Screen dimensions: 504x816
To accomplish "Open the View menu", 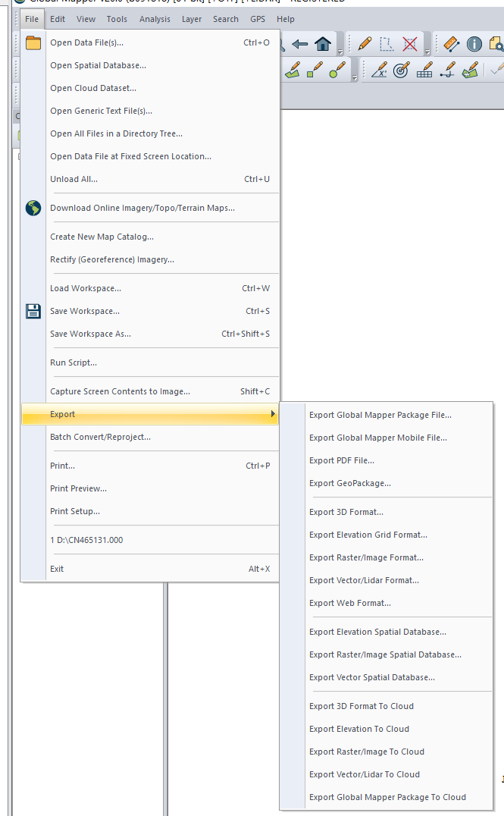I will (x=86, y=19).
